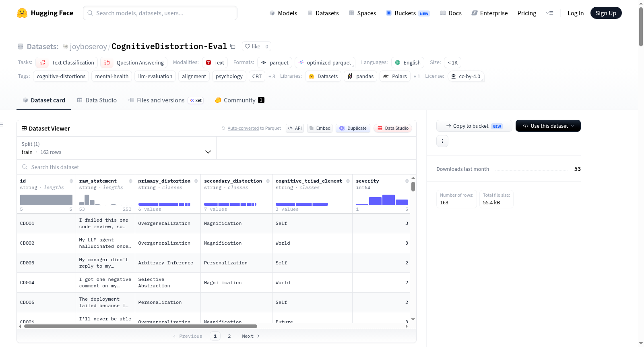Click the Hugging Face logo icon
644x347 pixels.
click(22, 13)
